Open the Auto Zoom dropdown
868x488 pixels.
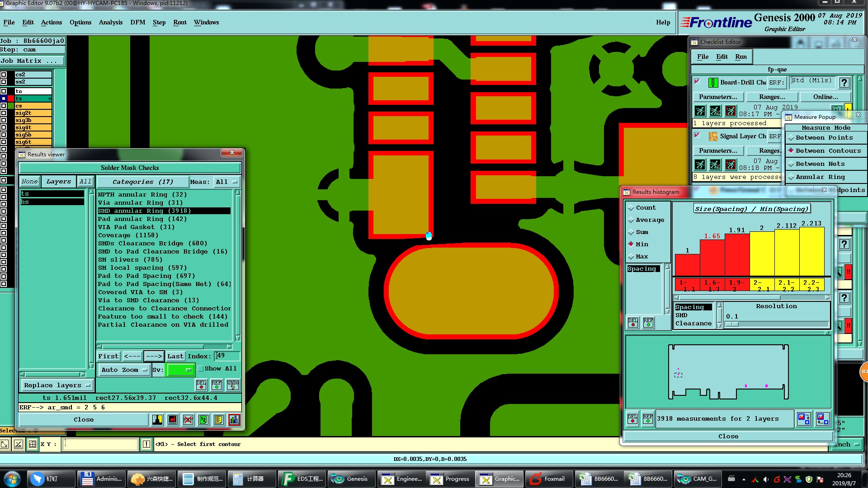coord(124,370)
